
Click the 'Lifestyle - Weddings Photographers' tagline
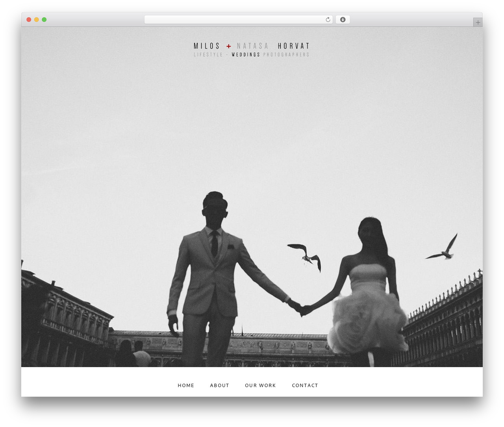(x=252, y=55)
